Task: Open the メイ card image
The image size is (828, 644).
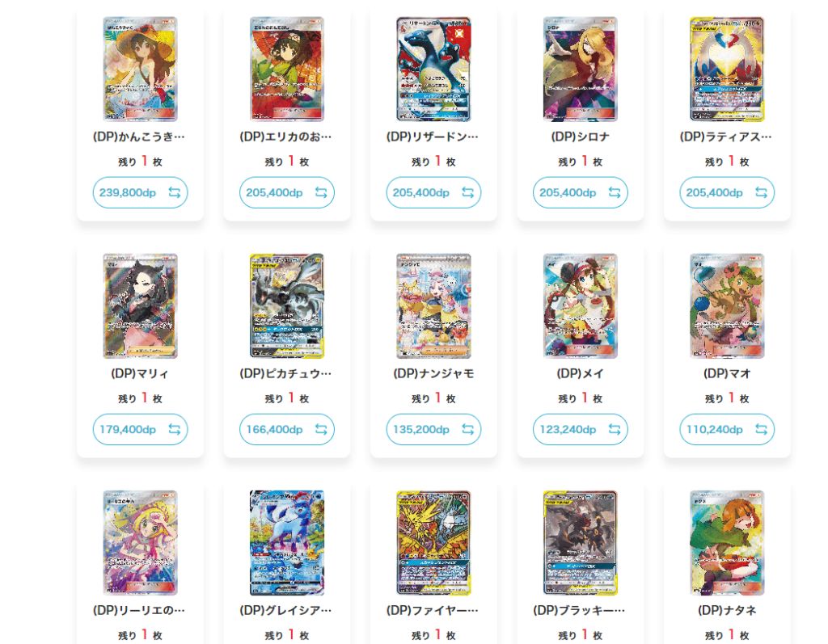Action: point(581,305)
